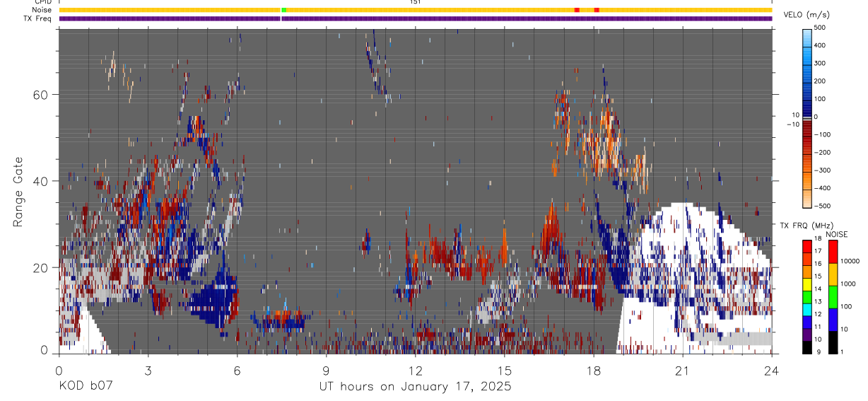The height and width of the screenshot is (401, 868).
Task: Click the velocity scale label '-300'
Action: point(823,170)
